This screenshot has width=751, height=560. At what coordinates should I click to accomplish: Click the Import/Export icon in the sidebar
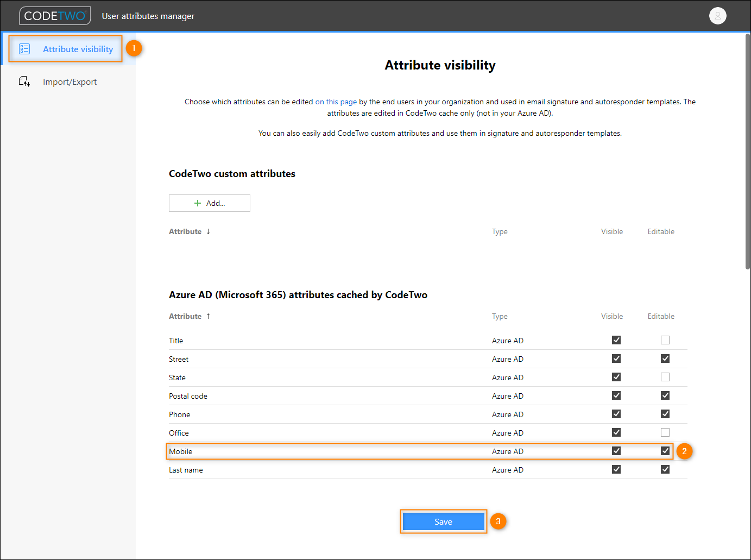click(x=24, y=81)
